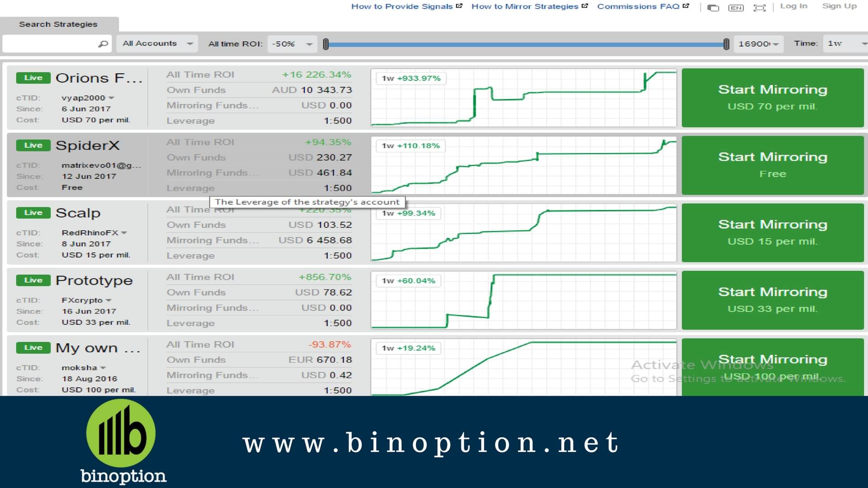This screenshot has width=868, height=488.
Task: Open the All Accounts dropdown filter
Action: click(x=157, y=43)
